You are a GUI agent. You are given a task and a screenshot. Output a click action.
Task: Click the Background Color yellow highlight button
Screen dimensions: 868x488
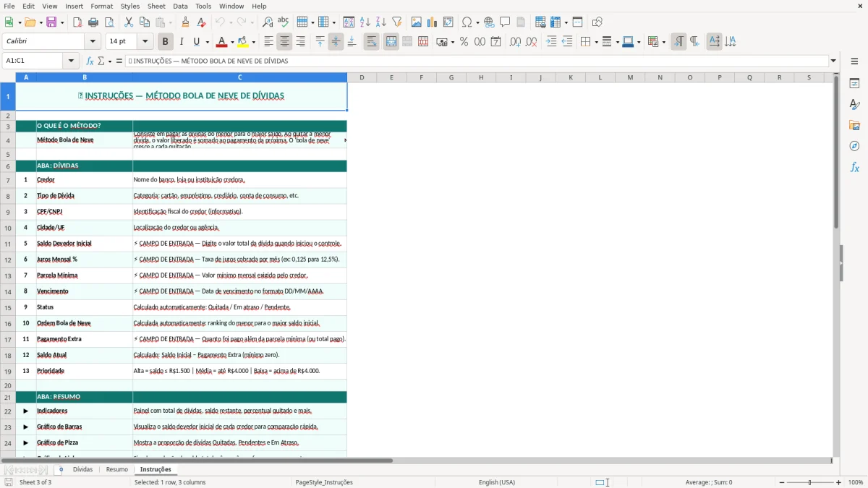(243, 42)
